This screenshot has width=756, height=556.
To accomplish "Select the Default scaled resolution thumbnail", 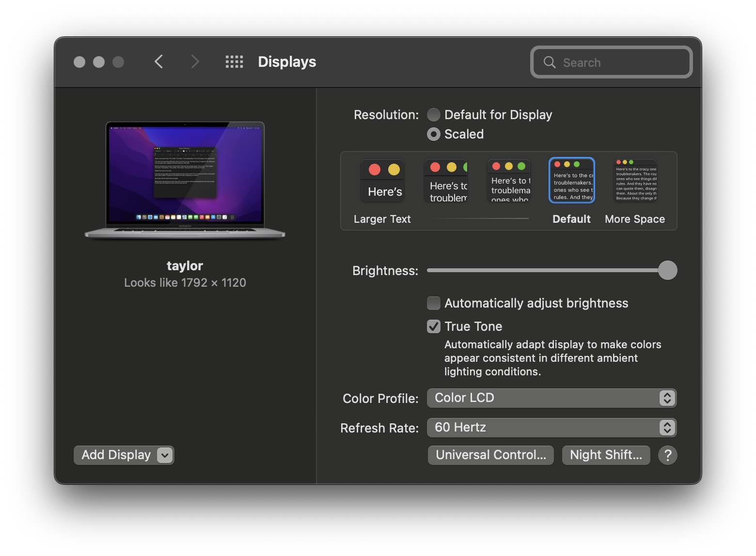I will [572, 181].
